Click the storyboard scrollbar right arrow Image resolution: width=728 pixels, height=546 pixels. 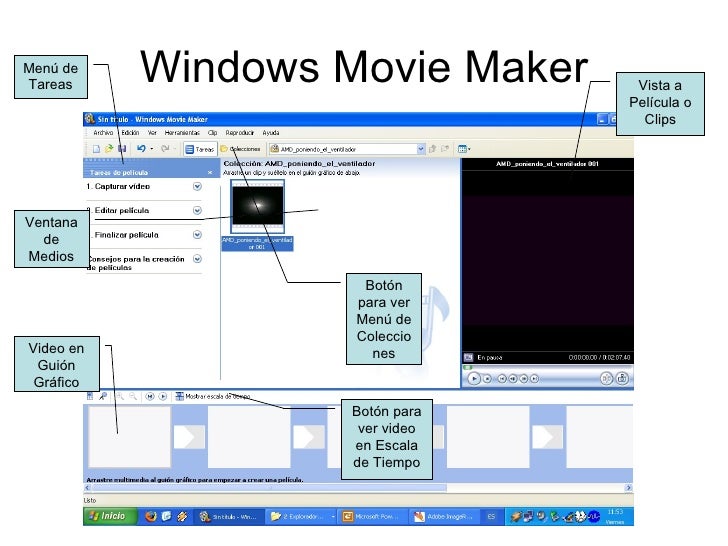[629, 488]
